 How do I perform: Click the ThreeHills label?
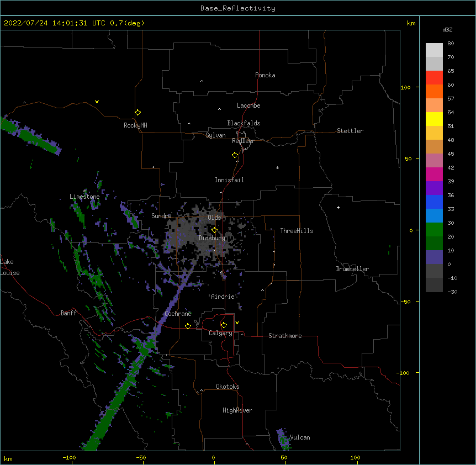(x=297, y=231)
